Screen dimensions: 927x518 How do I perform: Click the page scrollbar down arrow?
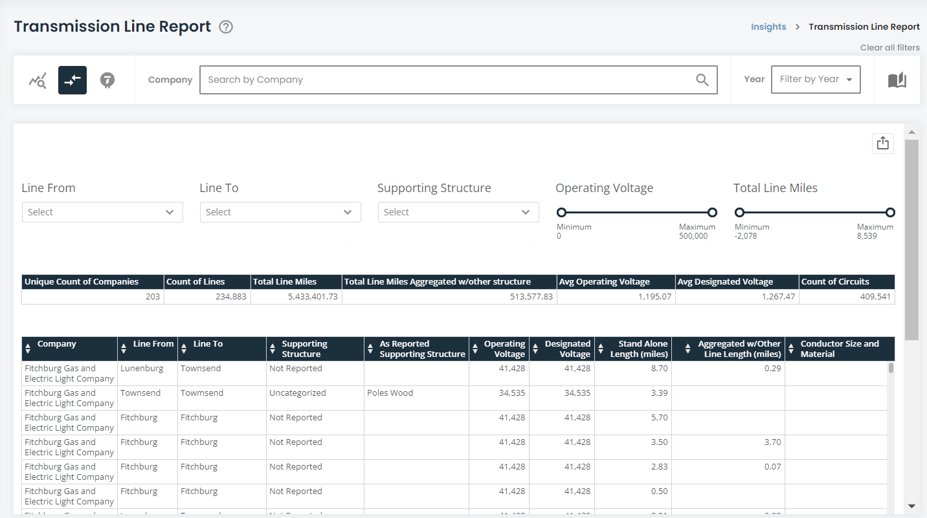point(912,506)
